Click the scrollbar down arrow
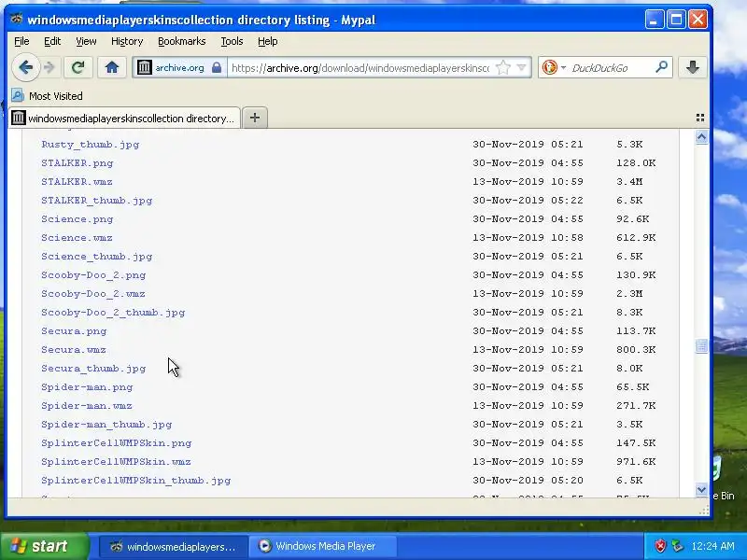 coord(701,489)
